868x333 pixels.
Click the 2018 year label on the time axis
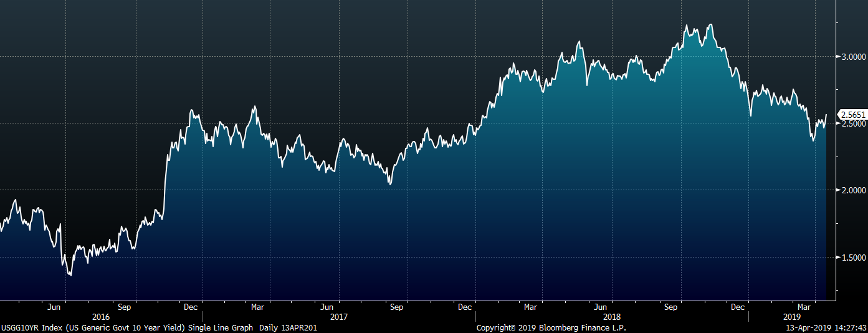point(612,317)
